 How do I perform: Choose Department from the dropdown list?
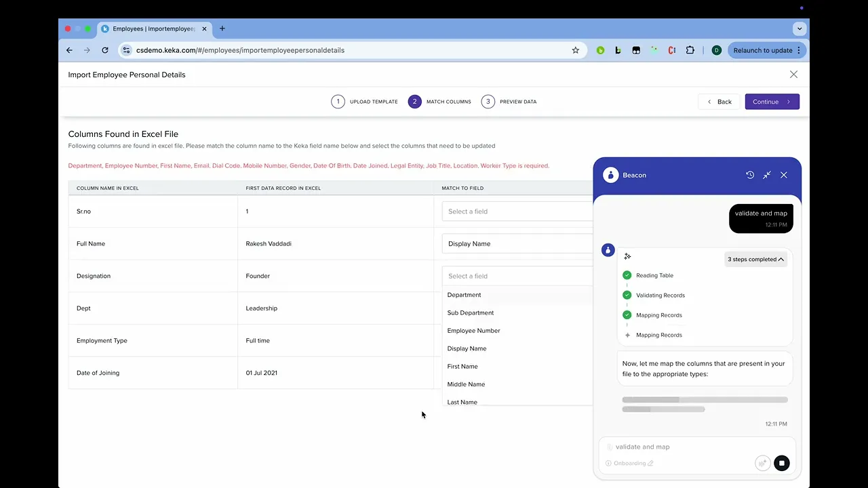coord(517,295)
